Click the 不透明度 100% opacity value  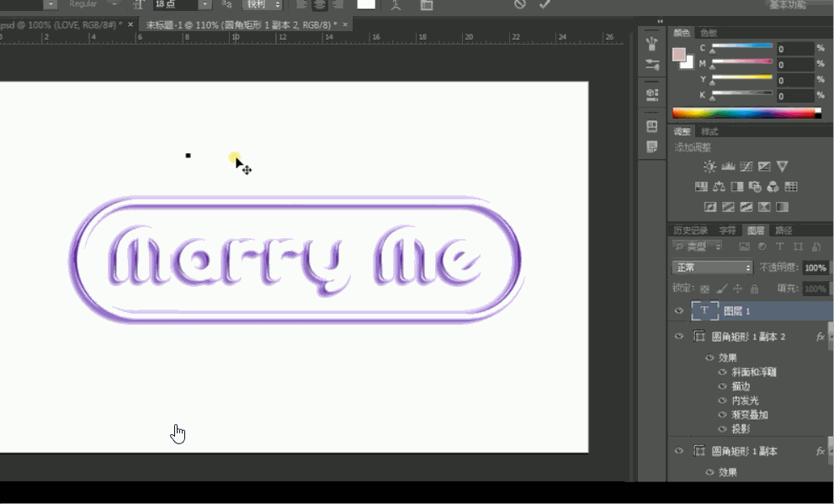click(x=814, y=267)
